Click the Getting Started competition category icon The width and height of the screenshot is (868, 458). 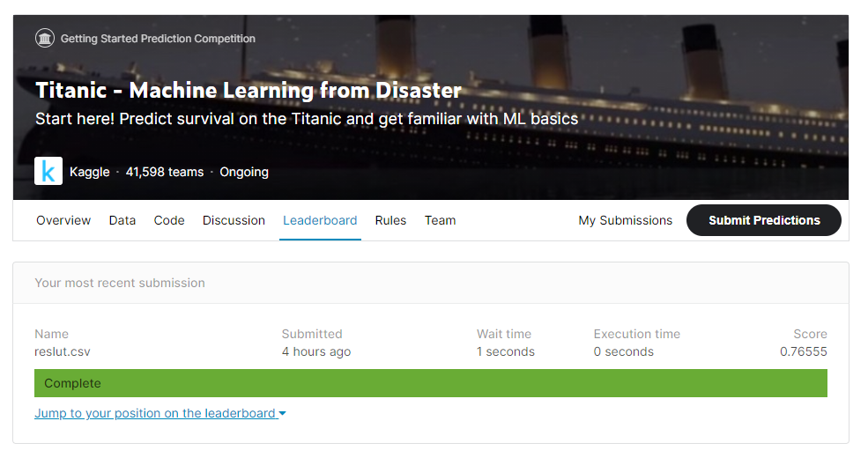click(x=45, y=38)
